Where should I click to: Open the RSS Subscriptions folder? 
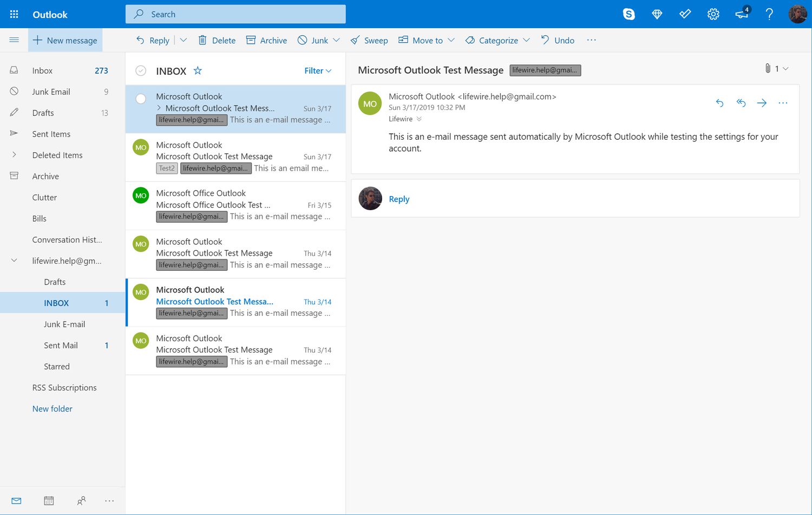[62, 387]
